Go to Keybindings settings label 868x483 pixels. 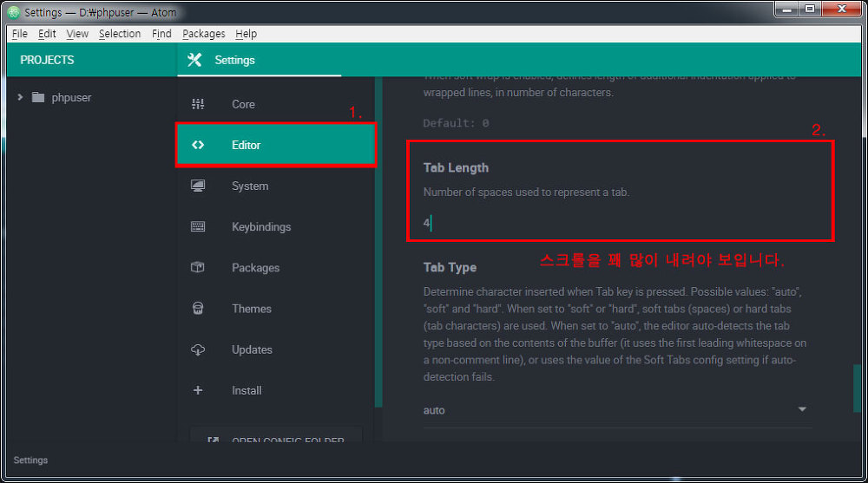pyautogui.click(x=261, y=227)
